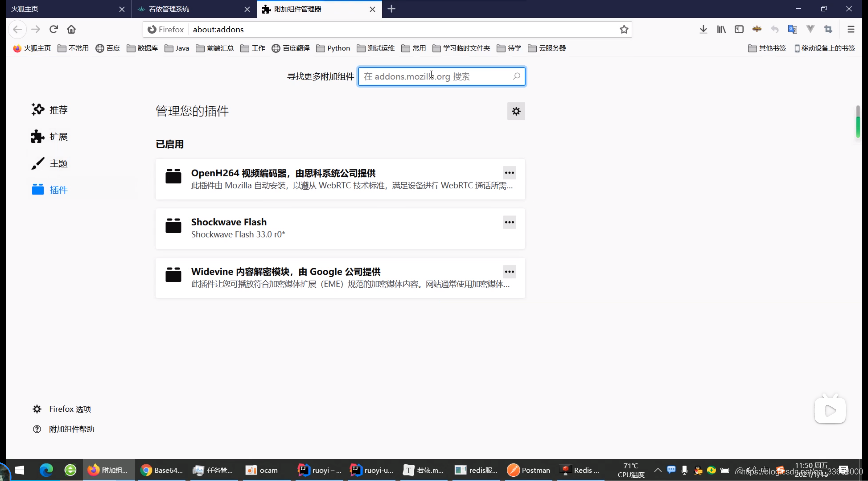Open the 火狐主页 bookmark
The image size is (868, 481).
pos(32,48)
